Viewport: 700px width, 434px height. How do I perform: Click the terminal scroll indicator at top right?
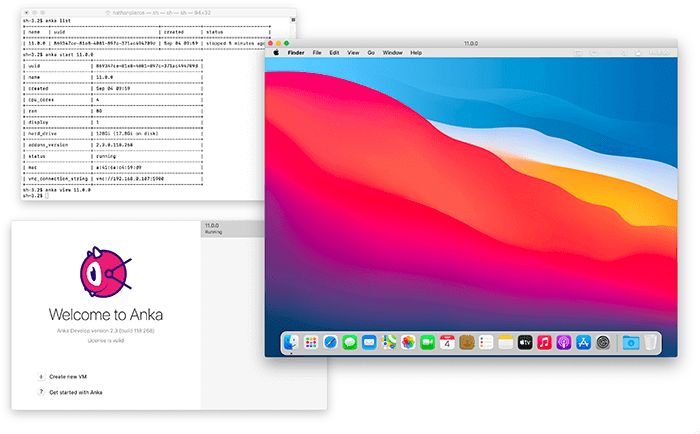[x=293, y=20]
